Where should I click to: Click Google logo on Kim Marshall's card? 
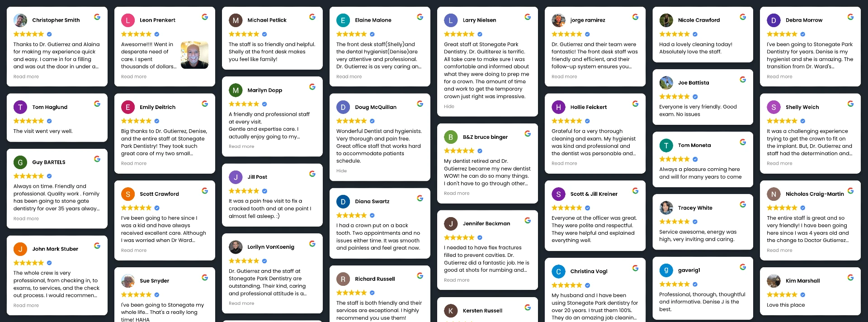pos(850,278)
